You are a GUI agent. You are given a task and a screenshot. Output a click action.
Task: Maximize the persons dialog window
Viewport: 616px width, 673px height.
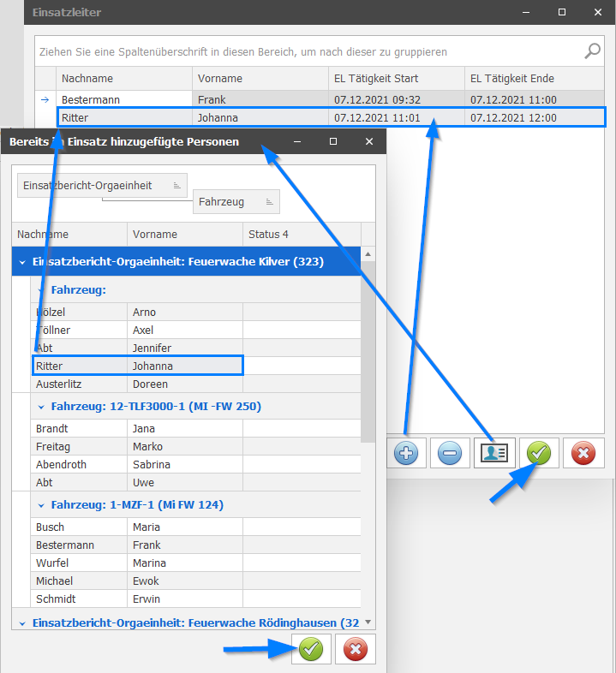coord(333,141)
